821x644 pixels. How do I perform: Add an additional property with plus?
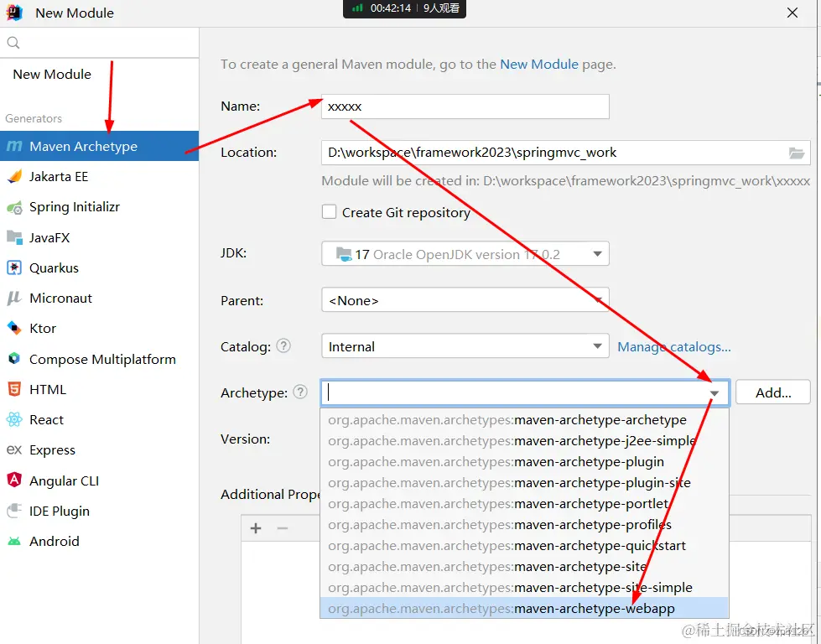point(256,528)
